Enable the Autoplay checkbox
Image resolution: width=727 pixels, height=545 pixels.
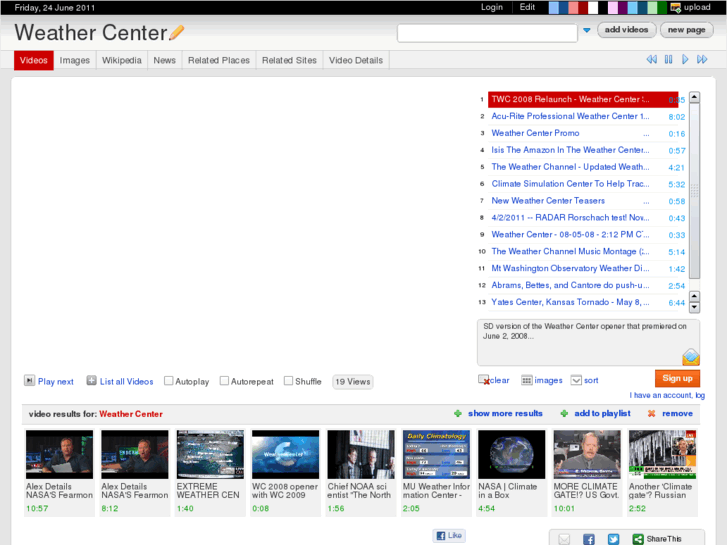pos(168,381)
